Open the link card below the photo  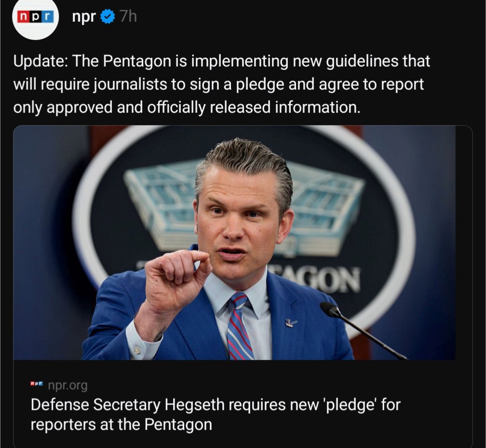click(243, 404)
